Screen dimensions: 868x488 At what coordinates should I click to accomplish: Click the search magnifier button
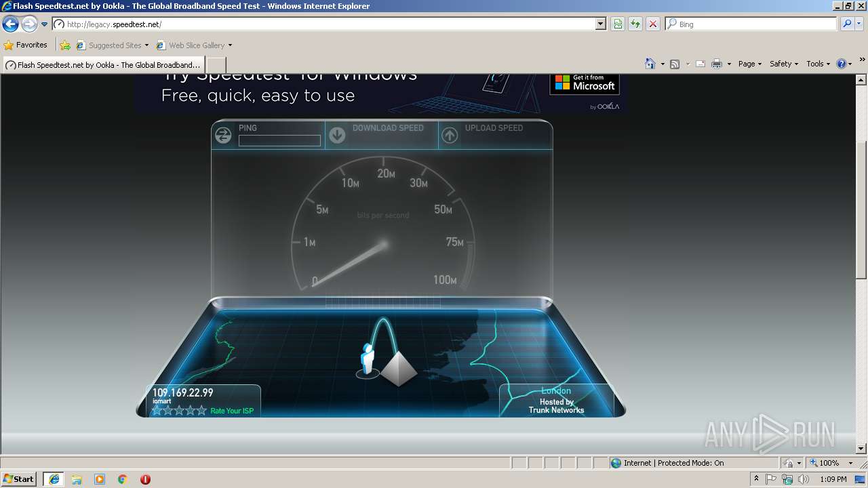point(846,24)
